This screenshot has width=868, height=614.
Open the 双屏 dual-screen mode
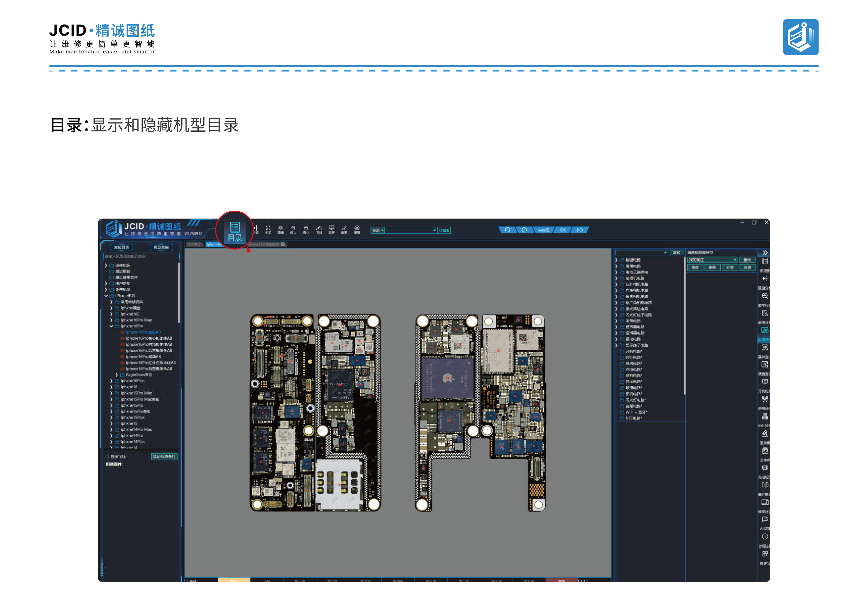pyautogui.click(x=331, y=230)
